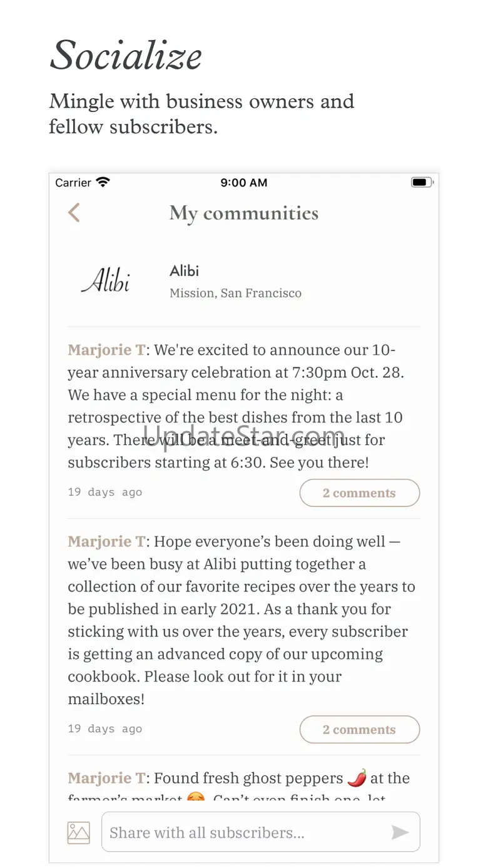Click the "Socialize" heading
This screenshot has height=868, width=488.
(x=126, y=55)
